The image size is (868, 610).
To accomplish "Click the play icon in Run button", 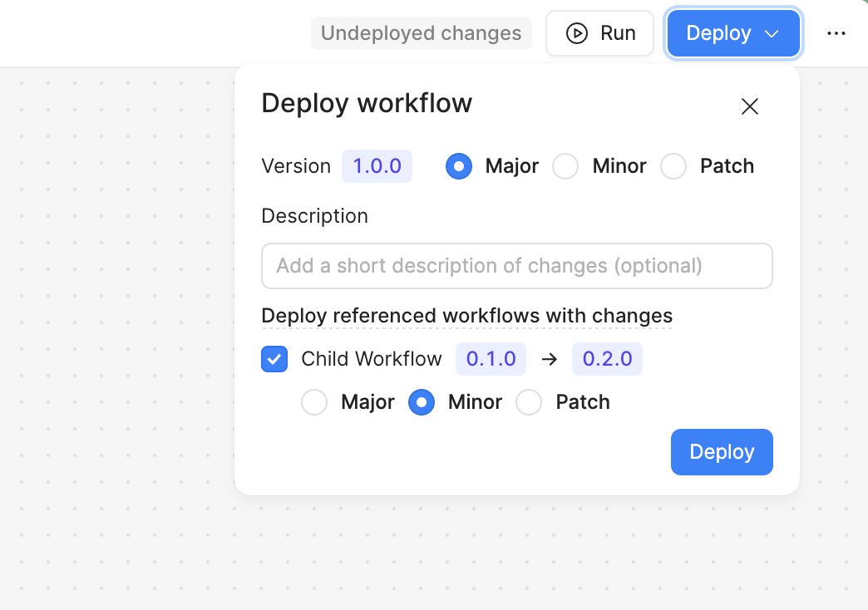I will (x=576, y=33).
